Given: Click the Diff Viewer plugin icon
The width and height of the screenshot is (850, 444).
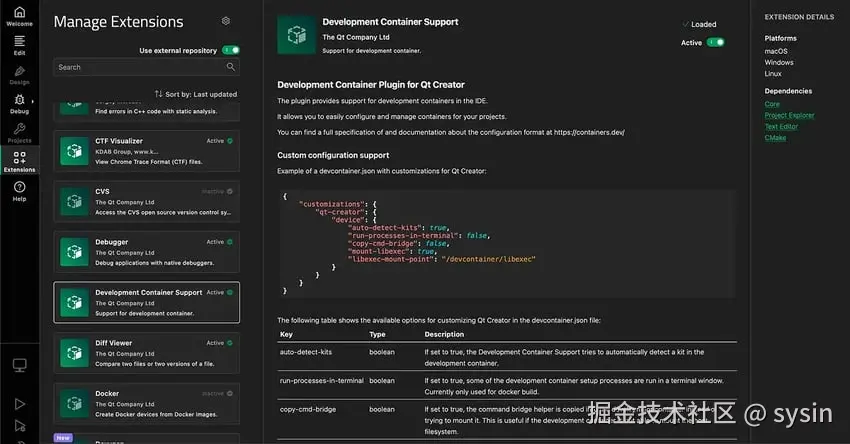Looking at the screenshot, I should click(x=74, y=353).
